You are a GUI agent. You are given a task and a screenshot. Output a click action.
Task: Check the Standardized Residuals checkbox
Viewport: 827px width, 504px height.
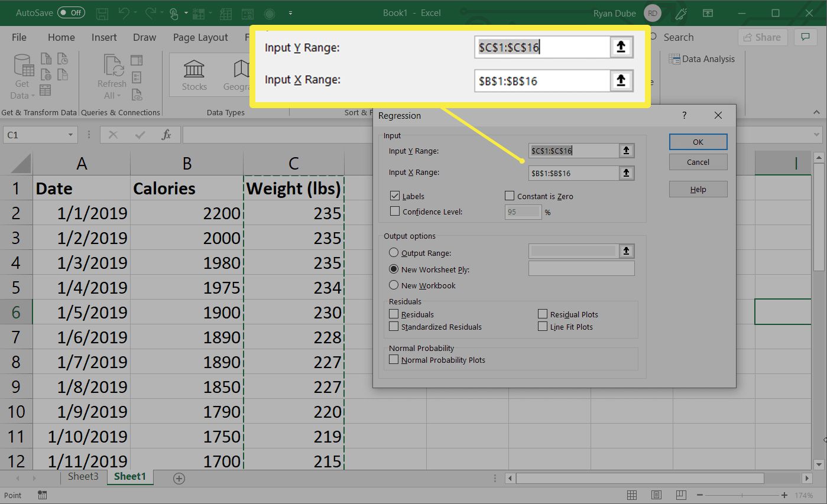394,326
